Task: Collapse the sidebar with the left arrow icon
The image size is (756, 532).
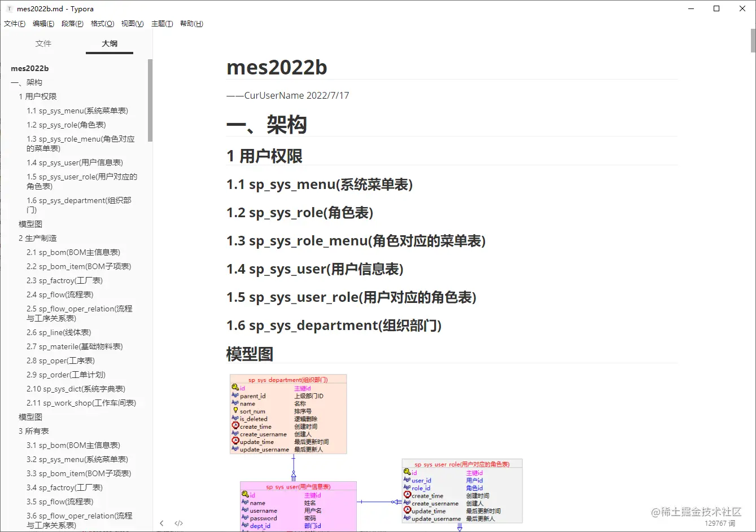Action: coord(162,523)
